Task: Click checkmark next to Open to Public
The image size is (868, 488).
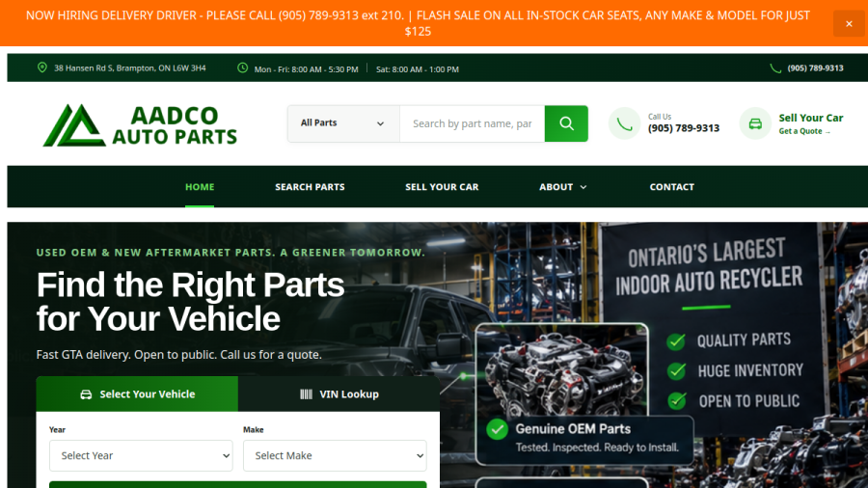Action: (676, 400)
